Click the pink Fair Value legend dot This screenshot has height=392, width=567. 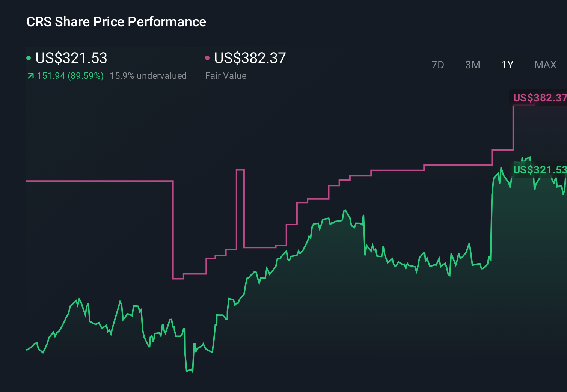(207, 58)
